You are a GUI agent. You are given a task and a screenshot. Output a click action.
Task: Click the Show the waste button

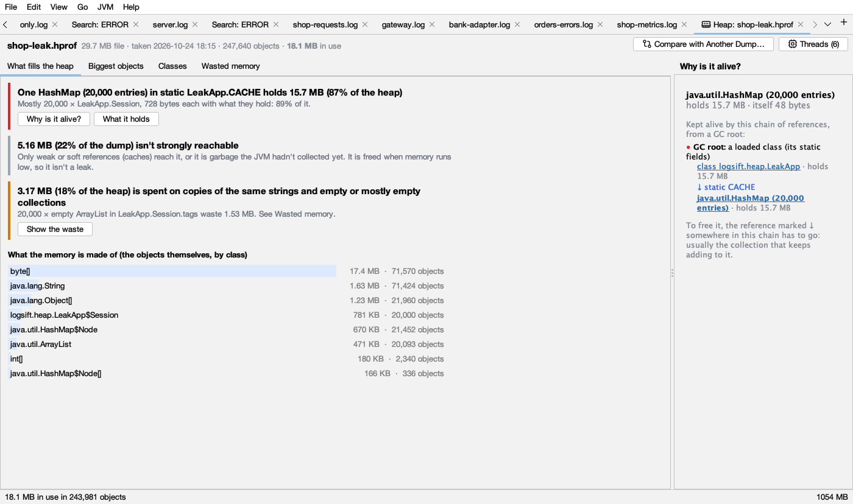pyautogui.click(x=55, y=229)
